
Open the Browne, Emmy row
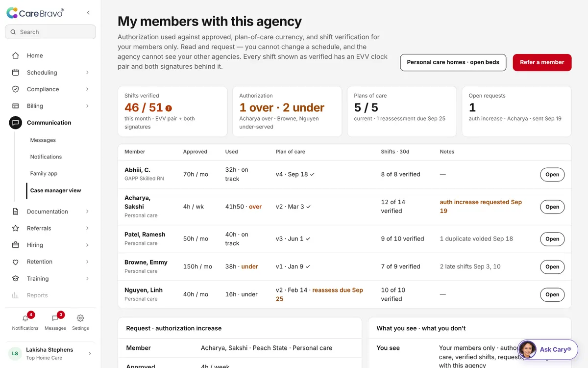pos(552,267)
